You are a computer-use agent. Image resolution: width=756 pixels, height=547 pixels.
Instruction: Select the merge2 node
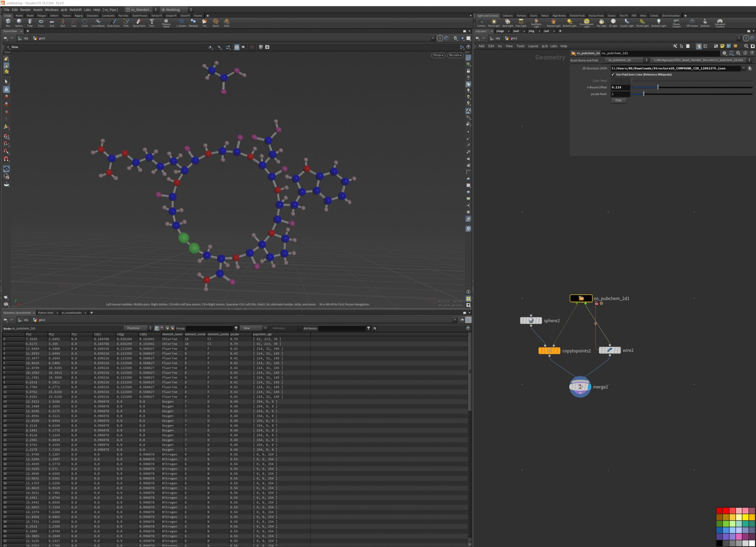click(x=580, y=387)
